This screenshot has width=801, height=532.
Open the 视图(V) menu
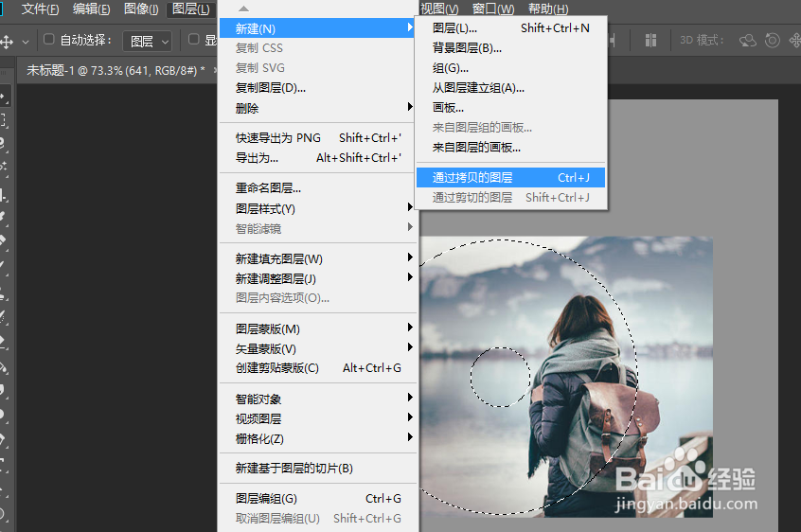point(439,9)
